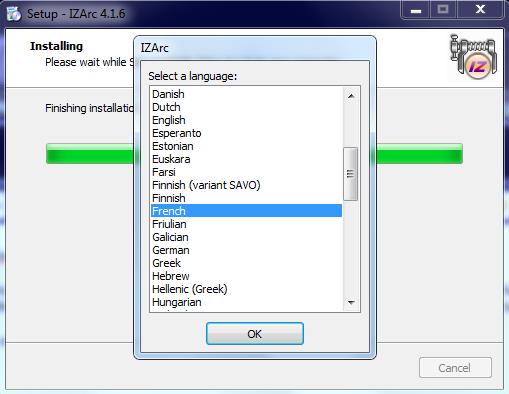Minimize the Setup window
Image resolution: width=509 pixels, height=394 pixels.
[416, 10]
